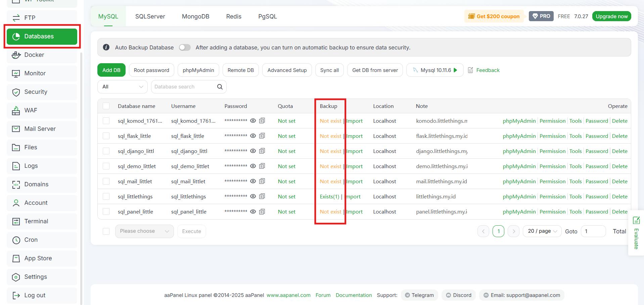The image size is (644, 305).
Task: Click the Remote DB button
Action: tap(241, 70)
